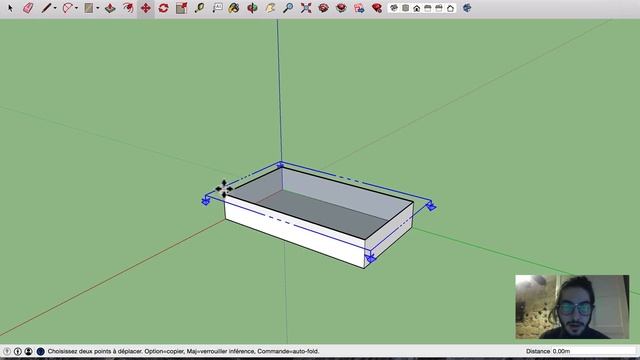The width and height of the screenshot is (640, 360).
Task: Open the Extension Manager ruby icon
Action: click(x=377, y=8)
